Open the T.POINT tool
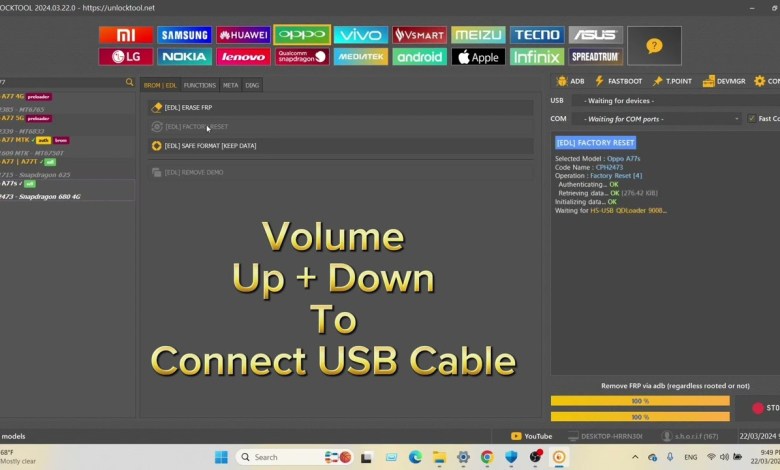Image resolution: width=780 pixels, height=470 pixels. (672, 81)
